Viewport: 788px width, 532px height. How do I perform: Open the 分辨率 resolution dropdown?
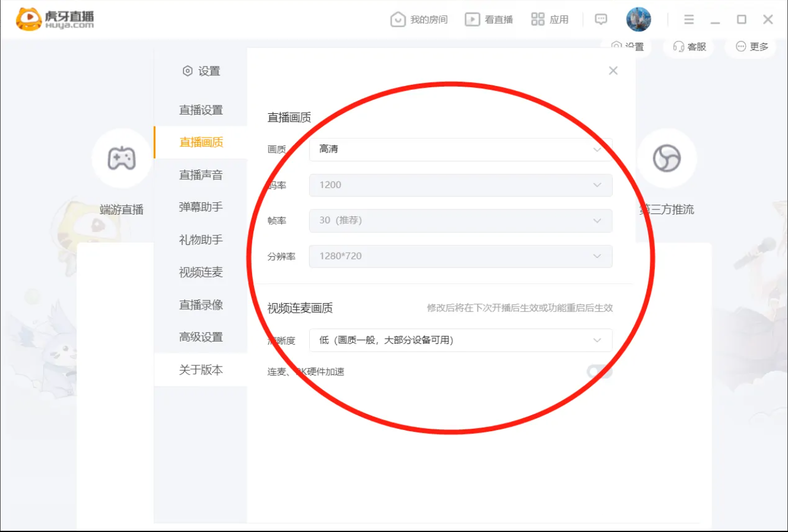coord(460,256)
